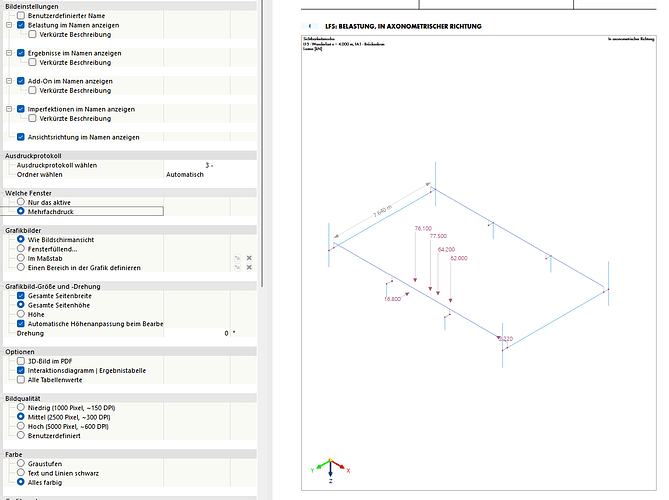
Task: Open the Ausdruckprotokoll wählen value dropdown
Action: (208, 165)
